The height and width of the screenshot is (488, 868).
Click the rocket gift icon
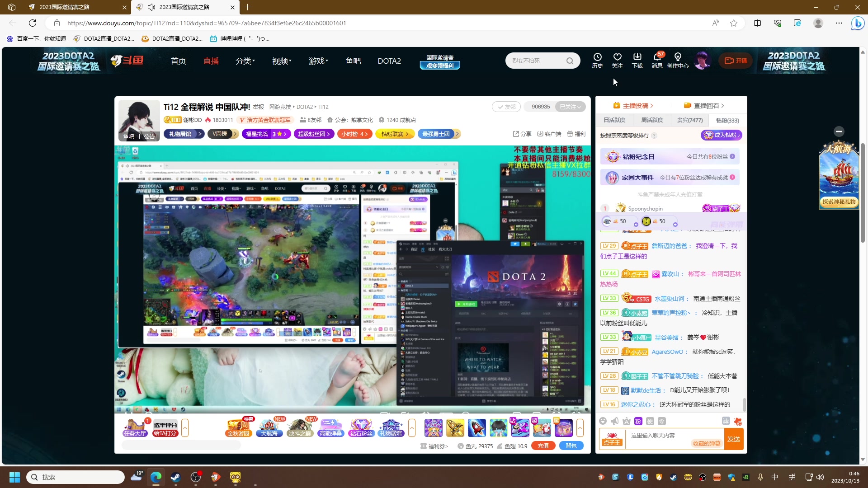click(x=476, y=427)
